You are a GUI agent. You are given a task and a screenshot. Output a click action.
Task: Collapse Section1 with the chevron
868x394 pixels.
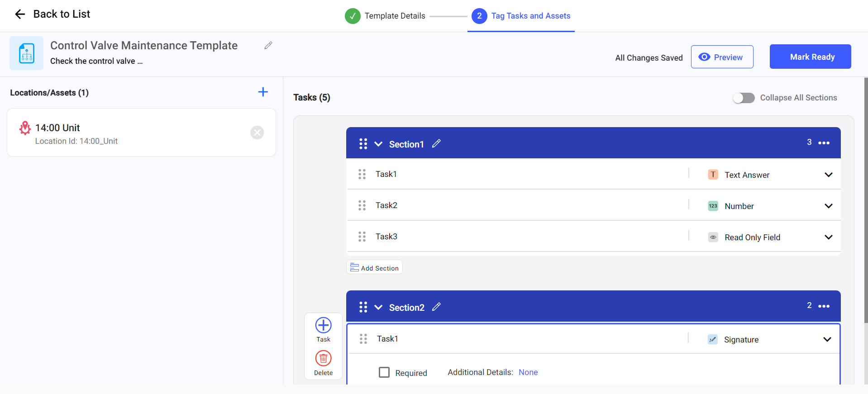click(x=378, y=144)
